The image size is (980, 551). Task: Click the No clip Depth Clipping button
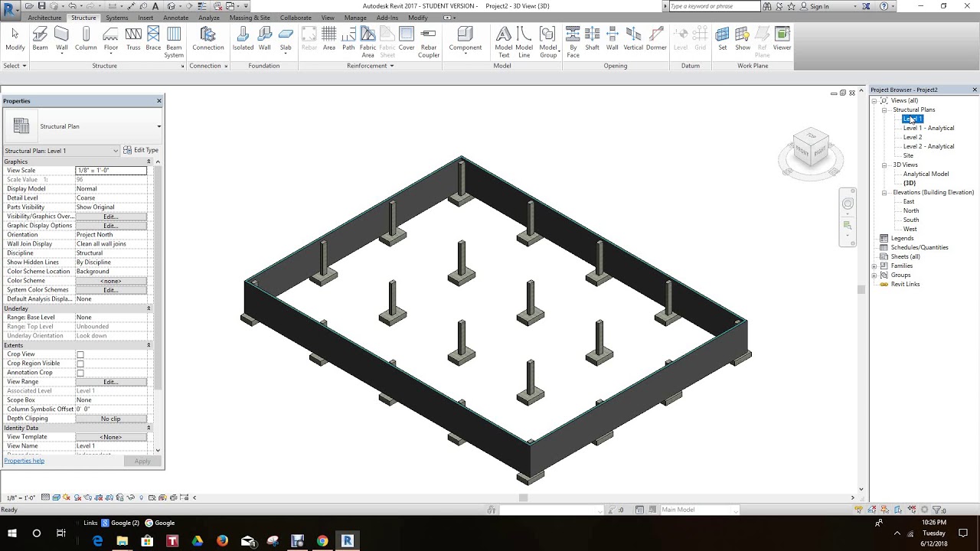(110, 419)
